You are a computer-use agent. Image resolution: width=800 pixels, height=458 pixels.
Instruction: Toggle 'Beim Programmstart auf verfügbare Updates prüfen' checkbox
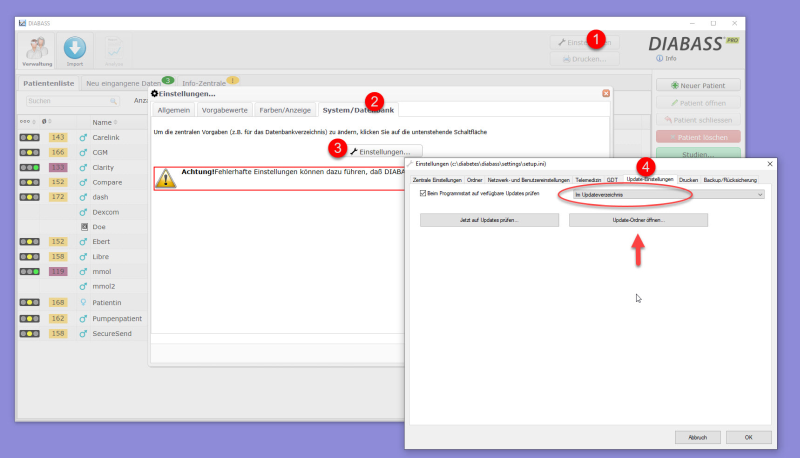click(x=424, y=194)
